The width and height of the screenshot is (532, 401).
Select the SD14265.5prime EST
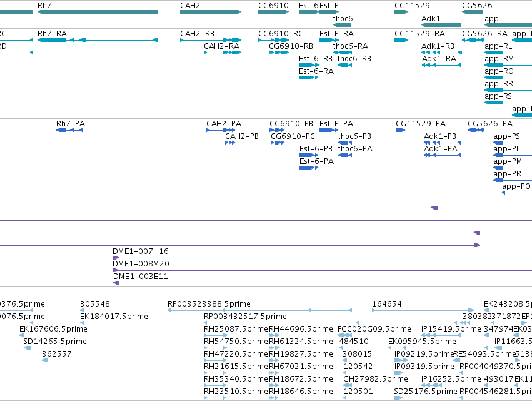(27, 348)
